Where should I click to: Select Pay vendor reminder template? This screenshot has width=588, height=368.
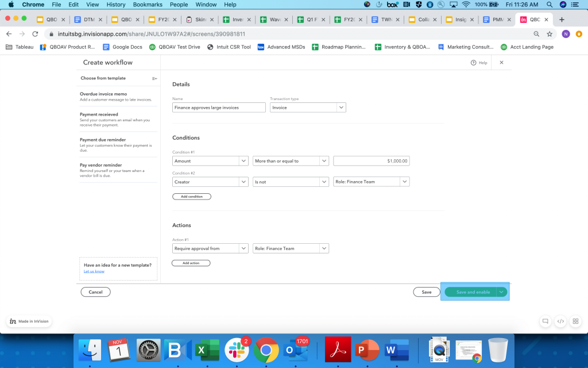click(118, 170)
